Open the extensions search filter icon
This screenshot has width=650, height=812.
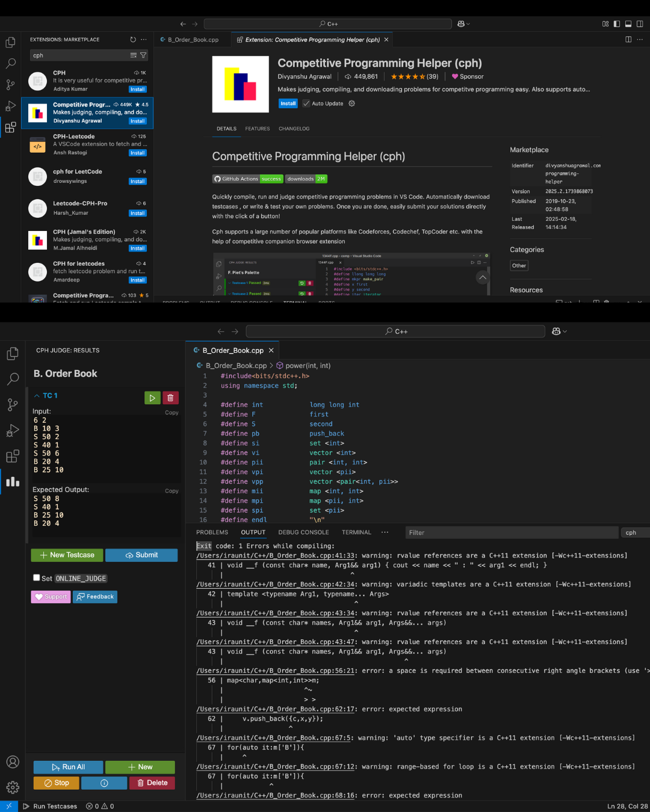coord(143,55)
